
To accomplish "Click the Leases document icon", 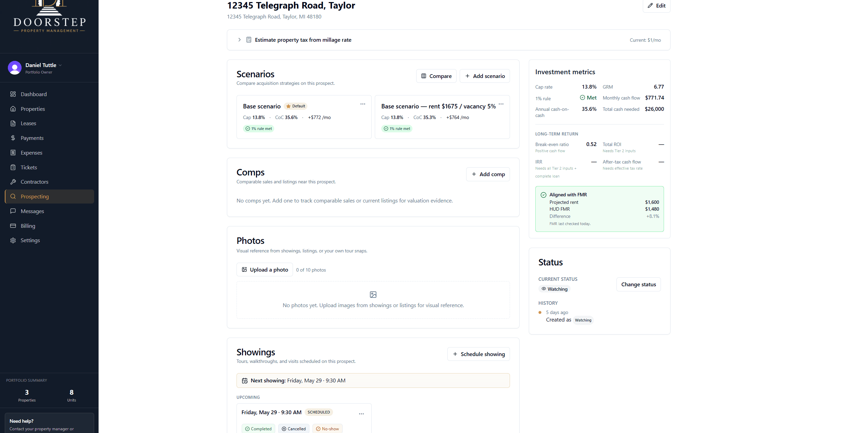I will click(x=13, y=123).
